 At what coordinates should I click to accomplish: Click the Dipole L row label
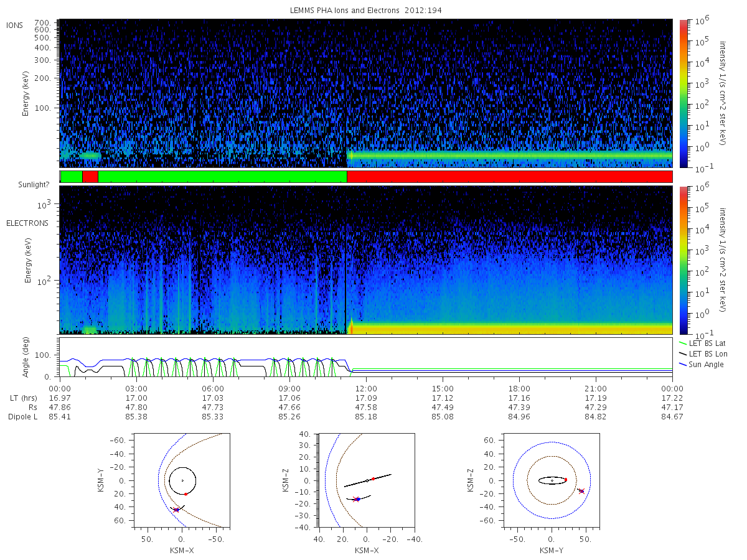[x=22, y=416]
